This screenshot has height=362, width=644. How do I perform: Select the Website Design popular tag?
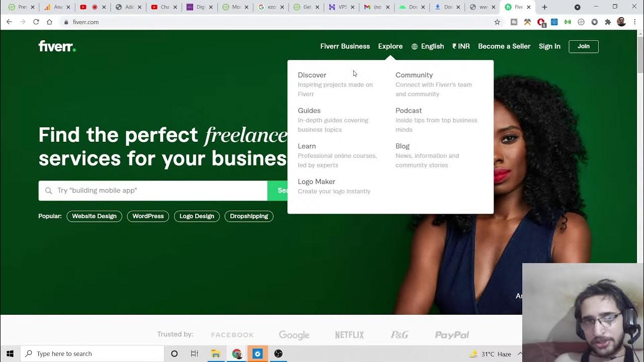[x=94, y=216]
